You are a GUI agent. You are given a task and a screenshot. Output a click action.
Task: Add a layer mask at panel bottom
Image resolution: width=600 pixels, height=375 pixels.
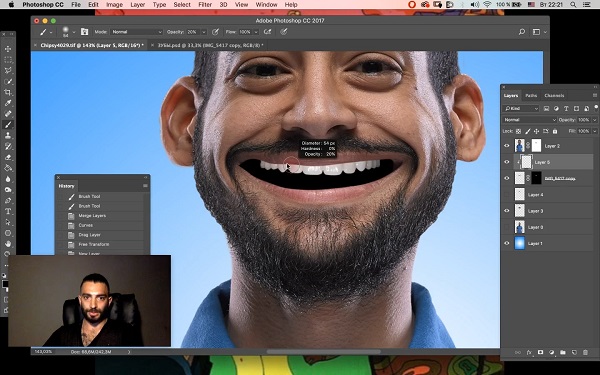(540, 352)
